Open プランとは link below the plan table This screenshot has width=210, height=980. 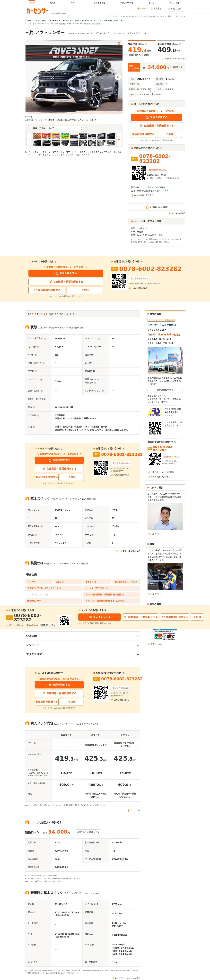click(x=134, y=811)
